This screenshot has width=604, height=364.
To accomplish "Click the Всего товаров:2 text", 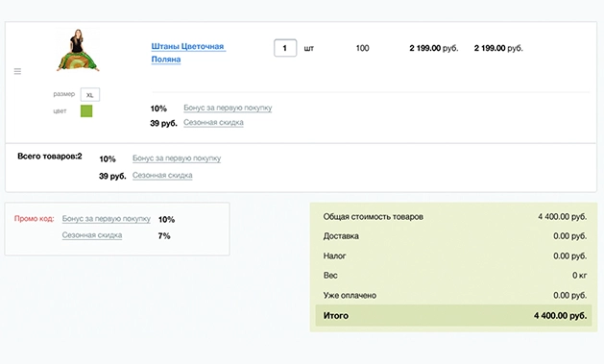I will 50,157.
